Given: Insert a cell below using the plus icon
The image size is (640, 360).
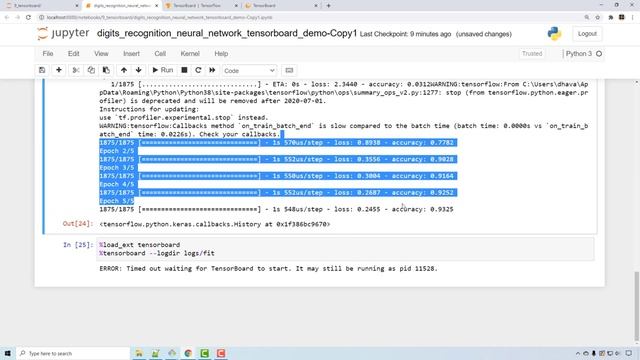Looking at the screenshot, I should (x=59, y=70).
